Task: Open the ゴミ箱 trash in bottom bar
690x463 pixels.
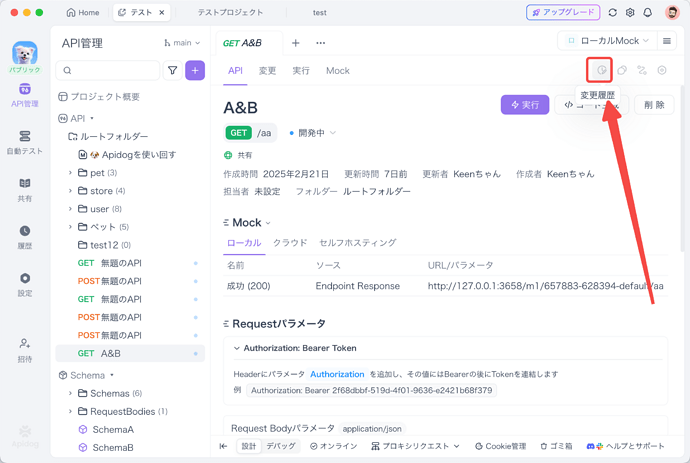Action: pos(557,446)
